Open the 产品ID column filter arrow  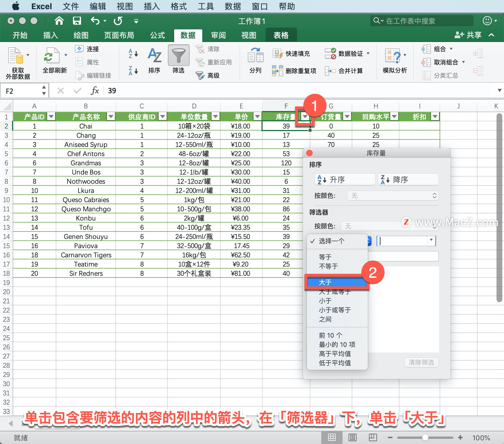(x=51, y=116)
